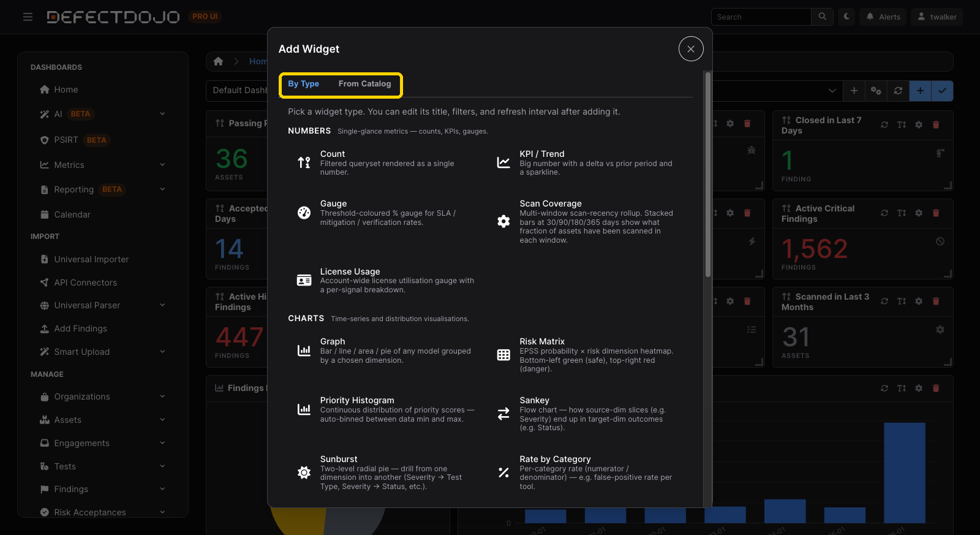Choose the Sunburst widget icon
Viewport: 980px width, 535px height.
click(304, 472)
